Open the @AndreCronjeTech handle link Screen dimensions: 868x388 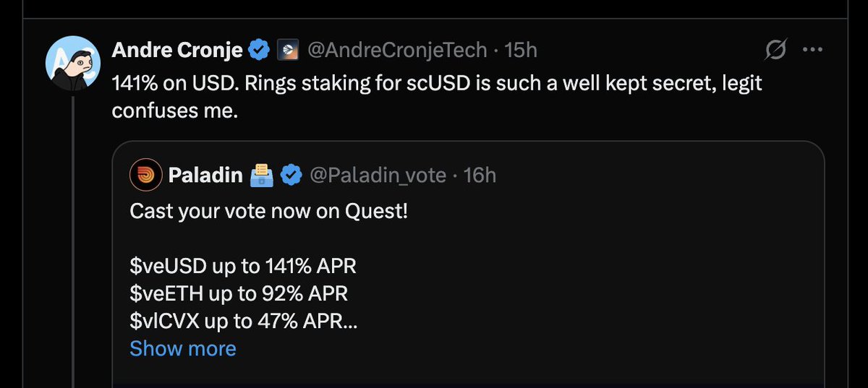click(395, 51)
